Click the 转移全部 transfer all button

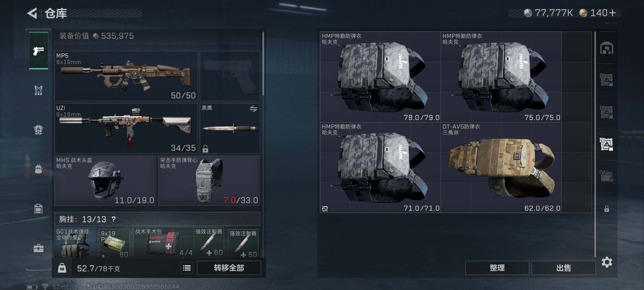click(x=229, y=268)
